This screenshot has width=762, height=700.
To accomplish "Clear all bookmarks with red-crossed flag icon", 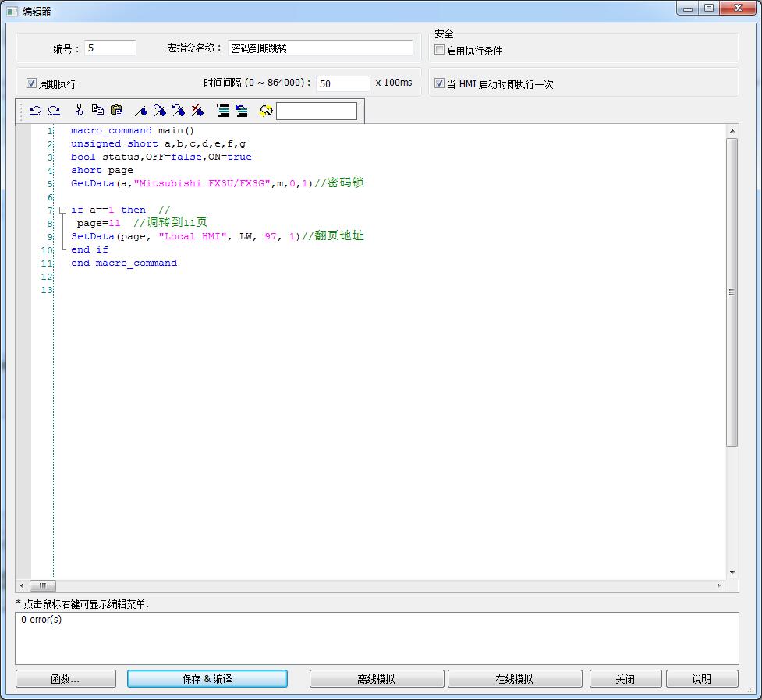I will point(197,111).
